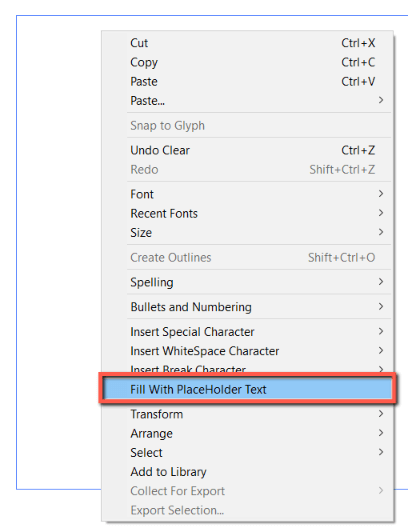Expand the Arrange submenu
The image size is (408, 529).
click(x=247, y=433)
